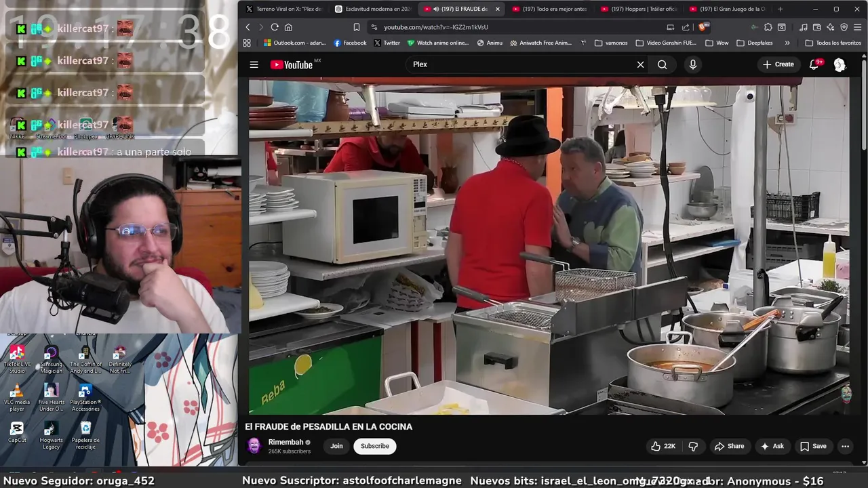Open the YouTube guide hamburger menu
Viewport: 868px width, 488px height.
pos(254,64)
